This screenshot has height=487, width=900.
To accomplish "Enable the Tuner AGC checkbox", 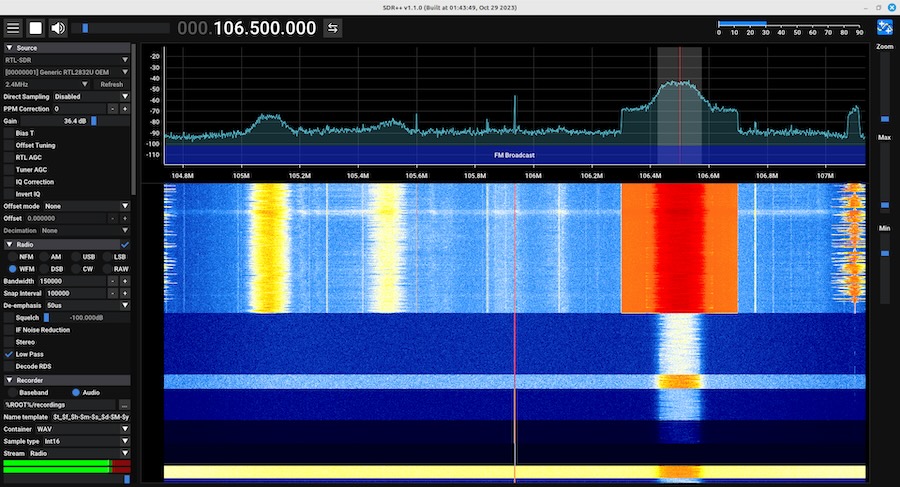I will coord(9,169).
